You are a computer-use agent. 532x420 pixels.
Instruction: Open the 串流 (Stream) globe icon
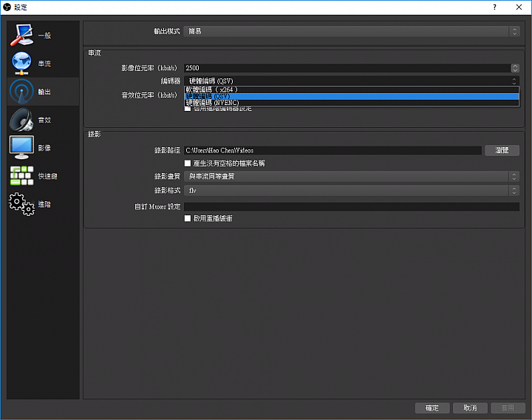[x=21, y=63]
